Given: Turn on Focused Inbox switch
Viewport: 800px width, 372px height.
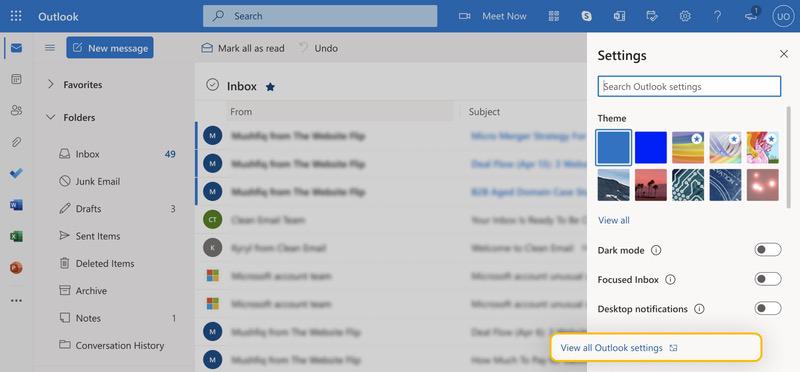Looking at the screenshot, I should [768, 279].
